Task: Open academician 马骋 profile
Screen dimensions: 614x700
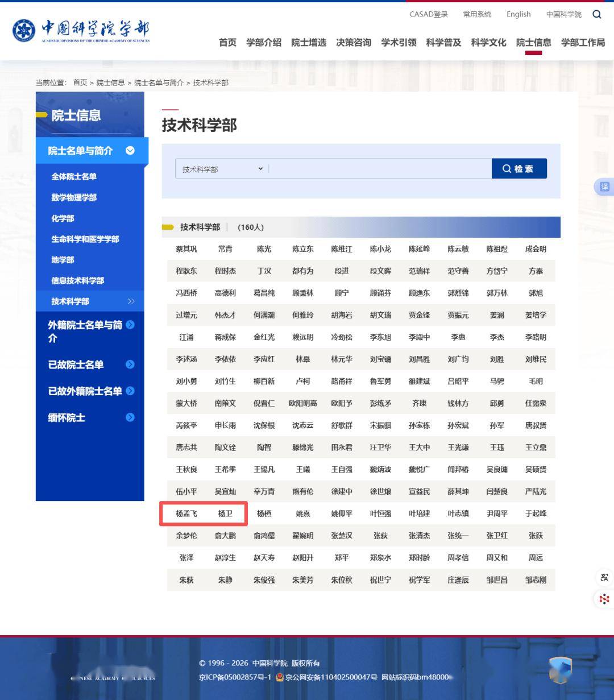Action: point(497,382)
